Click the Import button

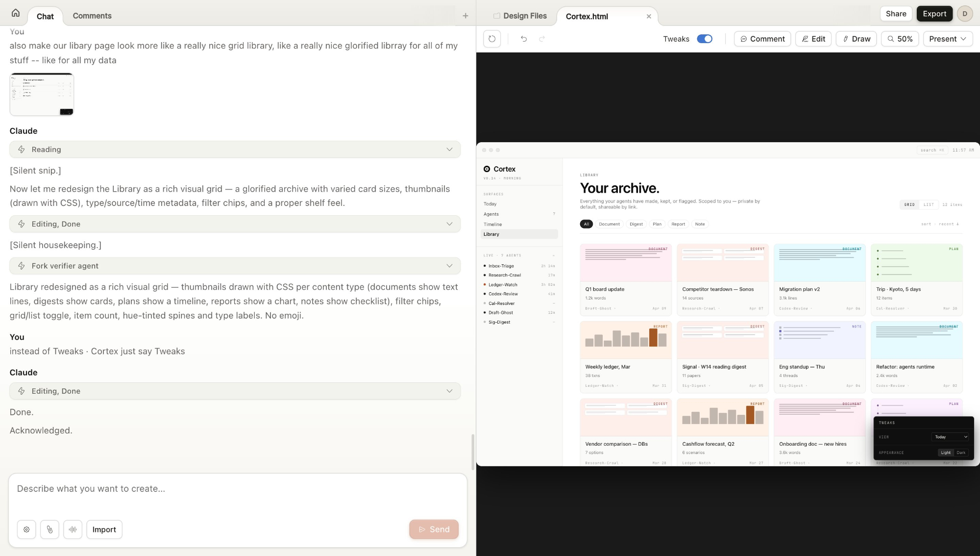[104, 530]
